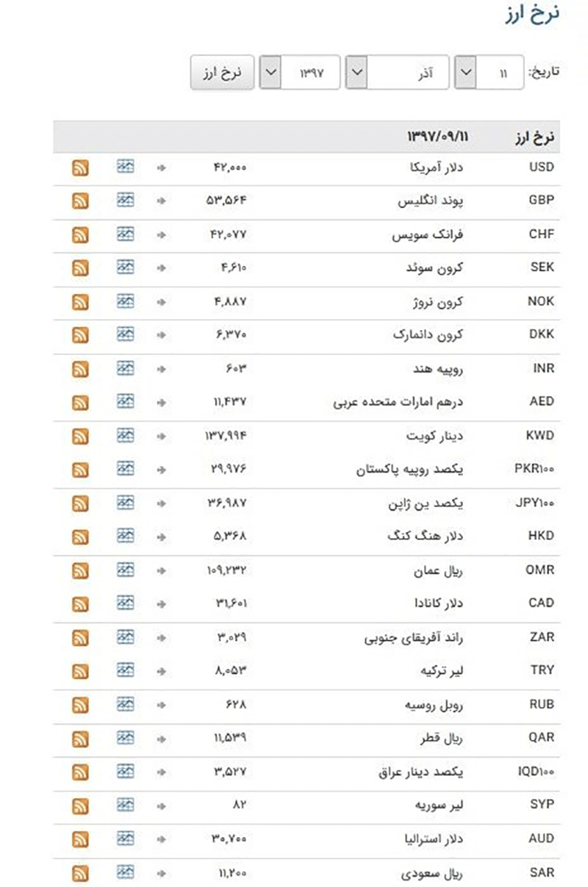Click the نرخ ارز button
Image resolution: width=588 pixels, height=887 pixels.
222,73
